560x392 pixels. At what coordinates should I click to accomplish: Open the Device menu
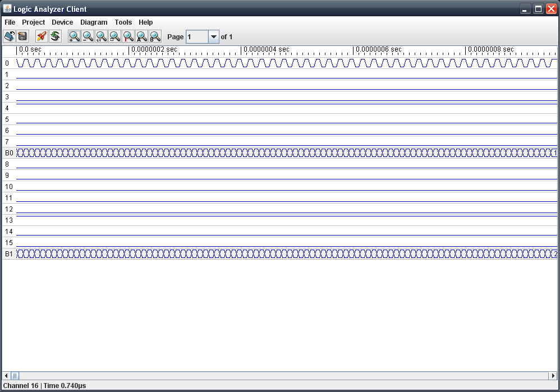click(62, 22)
